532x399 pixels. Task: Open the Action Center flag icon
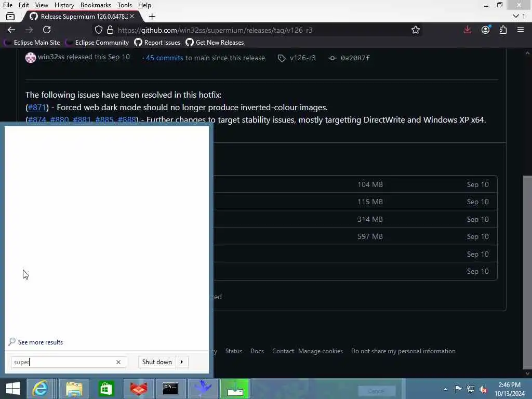(458, 389)
